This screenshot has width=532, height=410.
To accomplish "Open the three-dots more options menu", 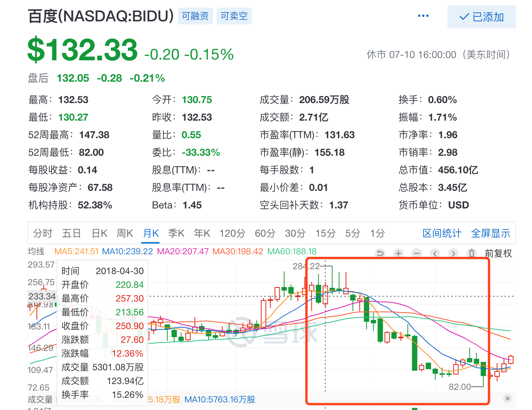I will [x=423, y=16].
